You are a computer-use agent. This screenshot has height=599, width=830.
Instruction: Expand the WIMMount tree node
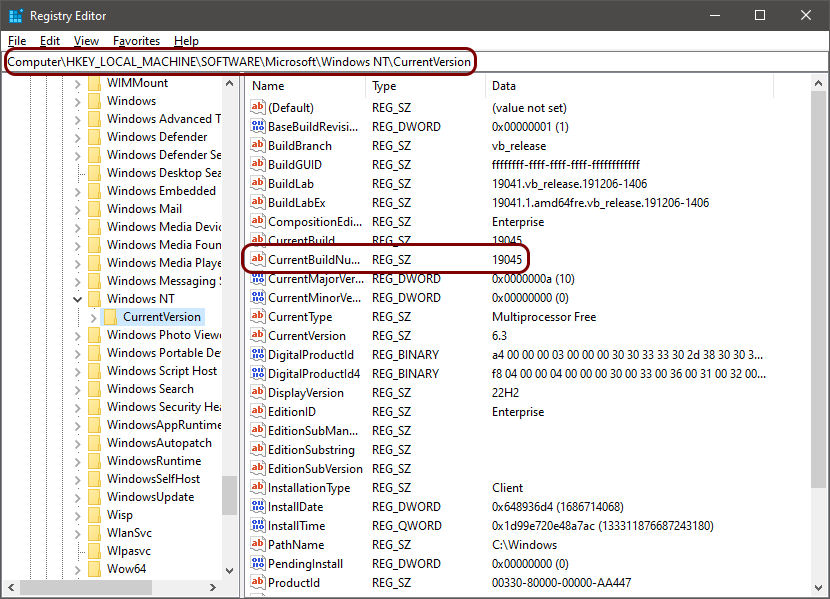pos(77,84)
